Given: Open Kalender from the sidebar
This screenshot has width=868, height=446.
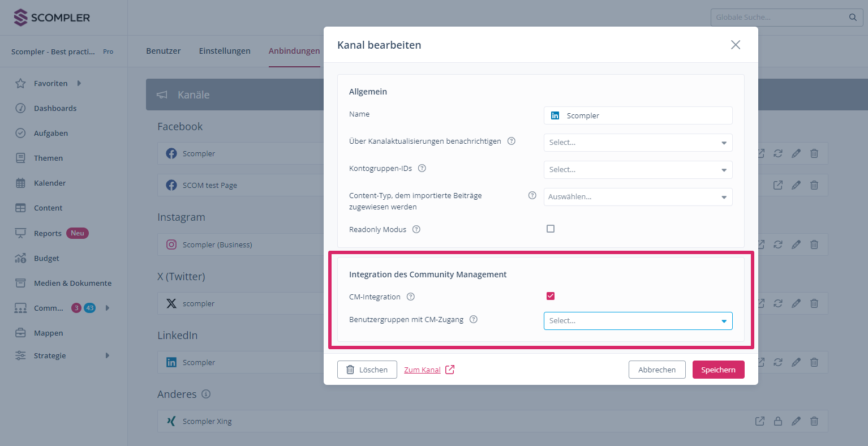Looking at the screenshot, I should (x=50, y=183).
